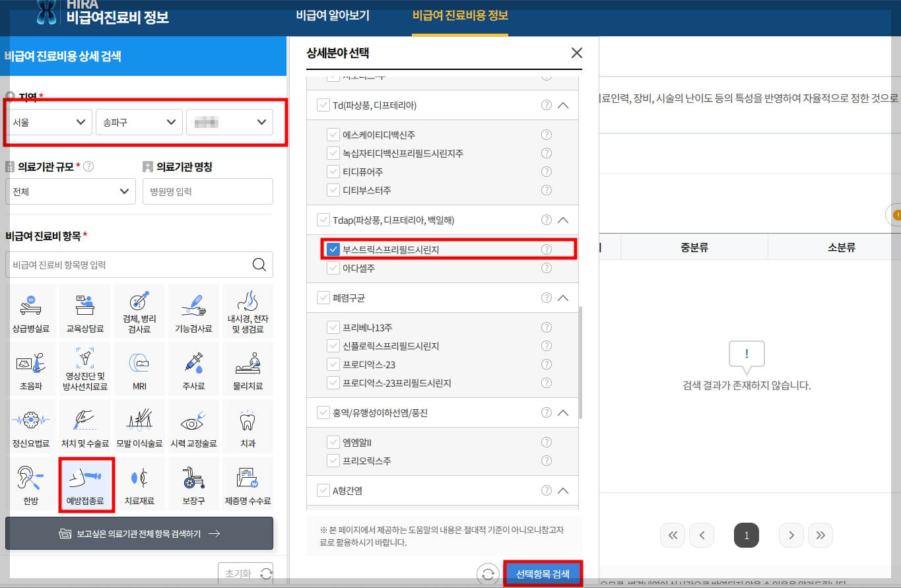This screenshot has width=901, height=588.
Task: Select 치과 category icon
Action: click(x=248, y=427)
